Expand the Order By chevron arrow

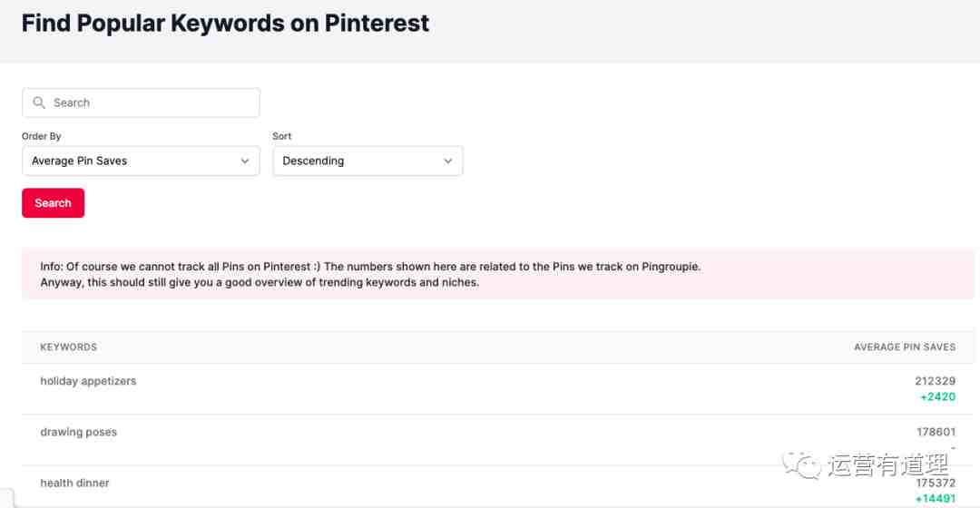pos(245,161)
